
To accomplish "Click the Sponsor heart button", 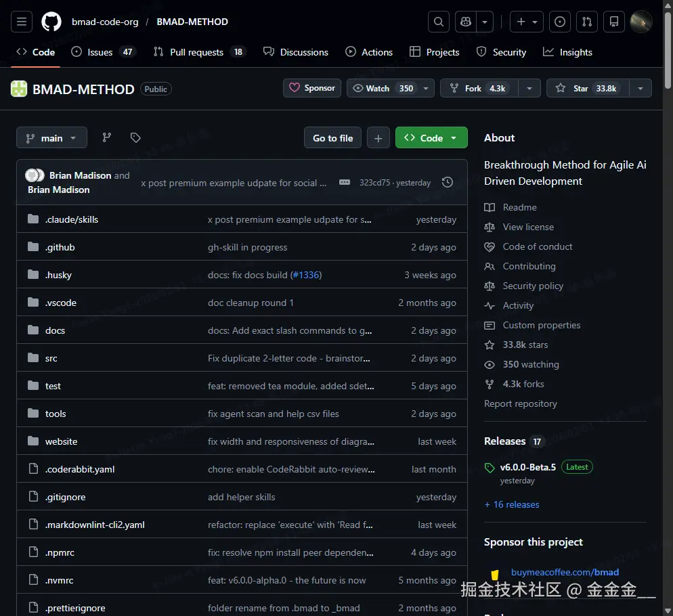I will tap(312, 88).
